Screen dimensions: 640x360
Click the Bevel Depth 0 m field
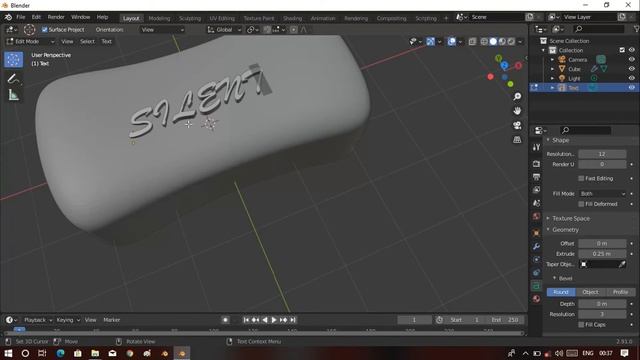coord(602,304)
